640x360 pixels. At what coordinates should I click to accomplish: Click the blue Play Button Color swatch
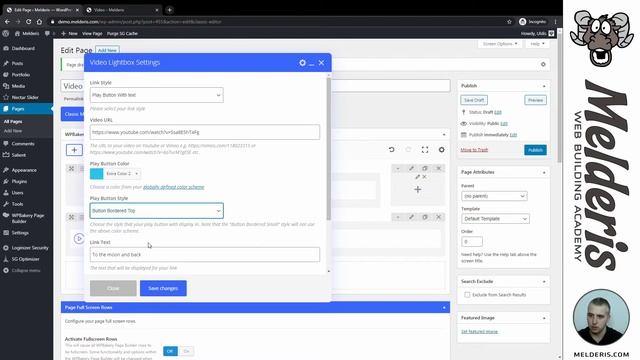pos(97,173)
